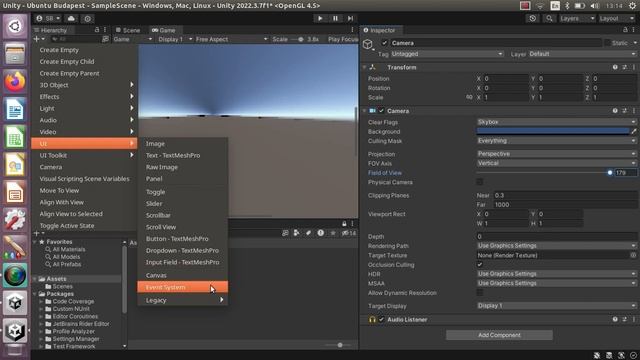Adjust the Game view Scale slider

(300, 39)
